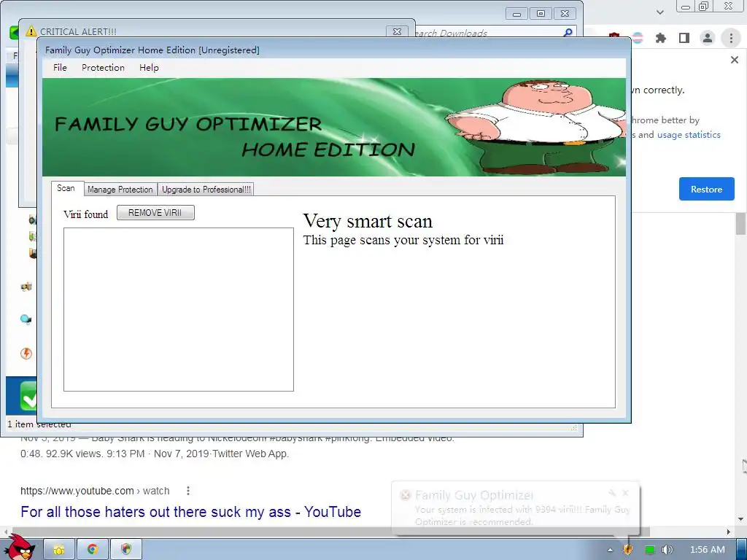Open the Protection menu
The image size is (747, 560).
[103, 68]
